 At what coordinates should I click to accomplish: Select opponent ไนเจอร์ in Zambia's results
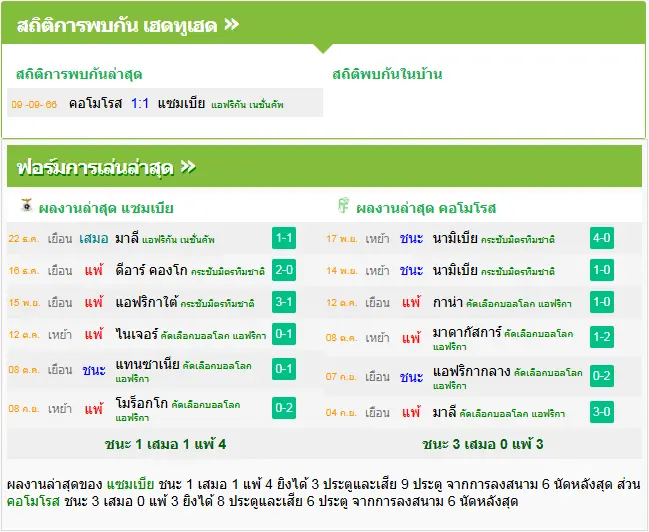(x=137, y=334)
